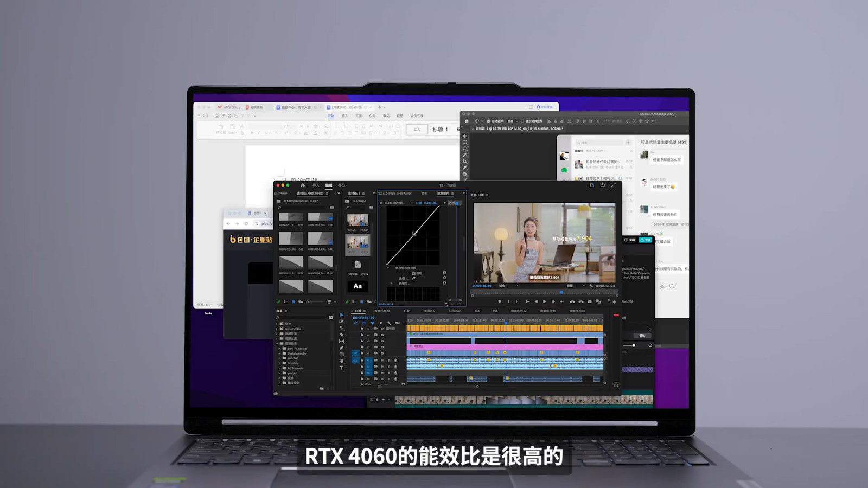The image size is (868, 488).
Task: Switch to Premiere Import tab
Action: (316, 185)
